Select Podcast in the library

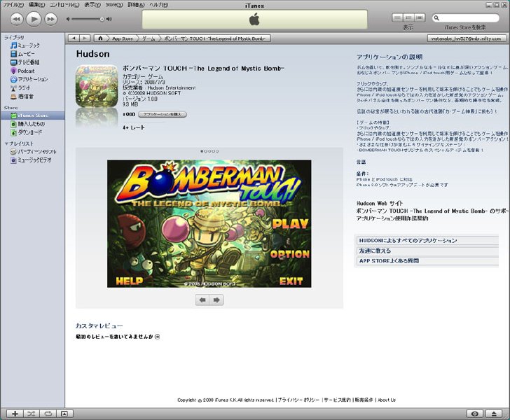coord(22,71)
